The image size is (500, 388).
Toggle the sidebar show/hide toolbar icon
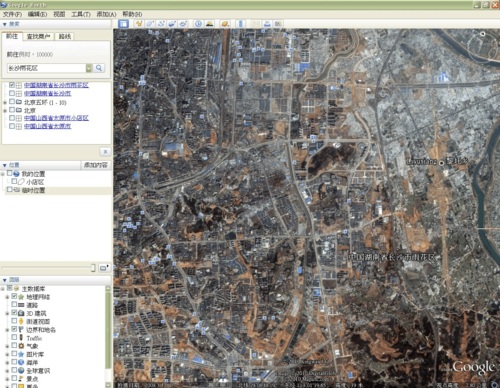pyautogui.click(x=123, y=24)
